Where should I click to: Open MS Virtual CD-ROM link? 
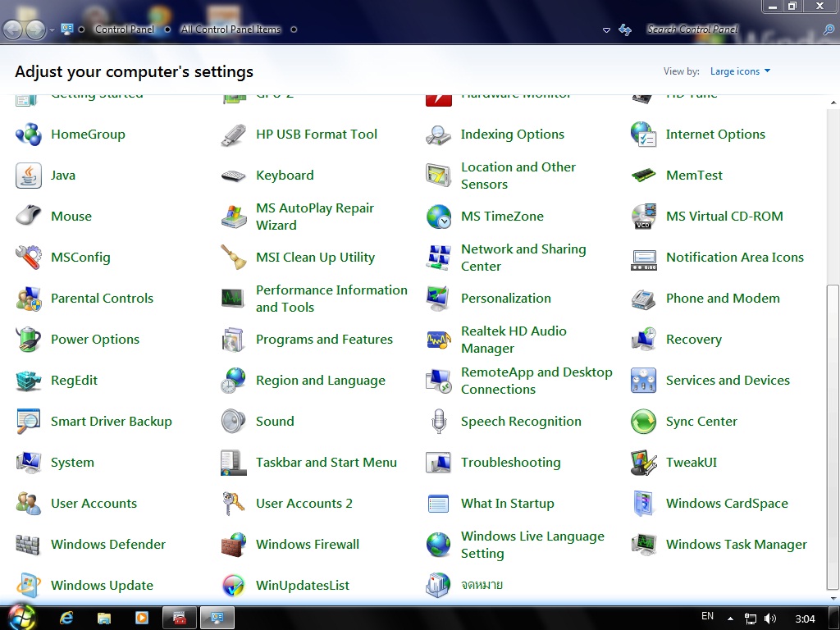[x=724, y=216]
